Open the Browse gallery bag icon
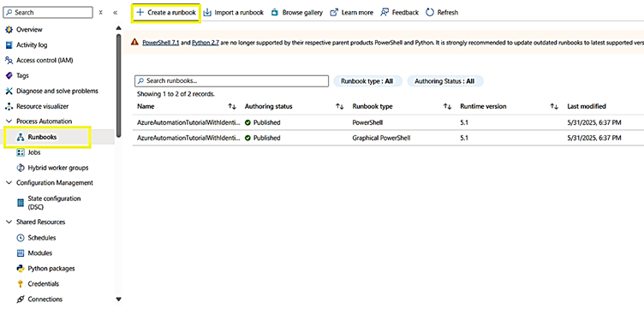644x326 pixels. [275, 12]
